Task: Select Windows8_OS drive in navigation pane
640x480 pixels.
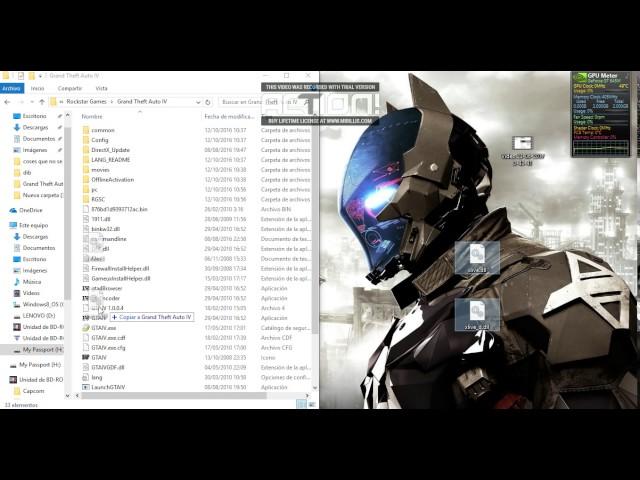Action: point(38,304)
